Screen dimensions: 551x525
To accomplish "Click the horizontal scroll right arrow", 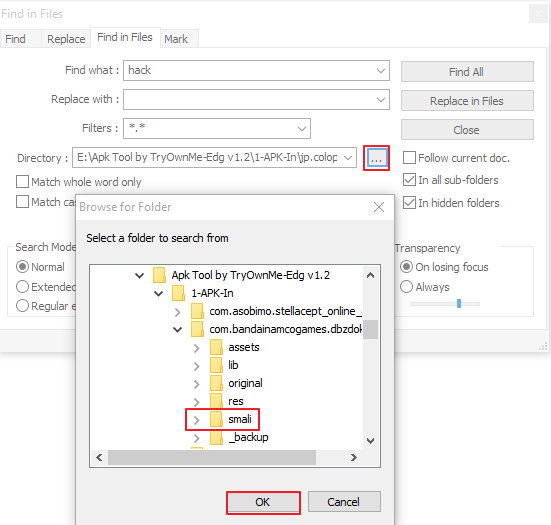I will pos(354,458).
